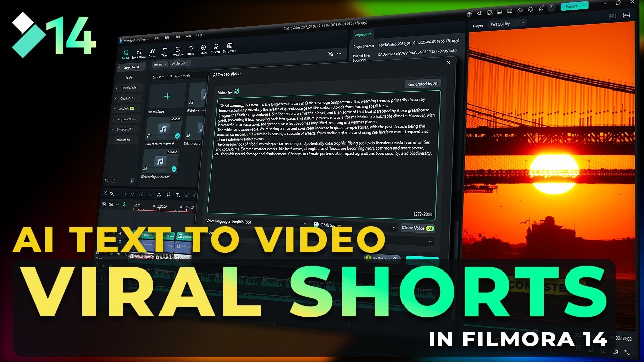Open the Media tab in Filmora toolbar

click(125, 54)
